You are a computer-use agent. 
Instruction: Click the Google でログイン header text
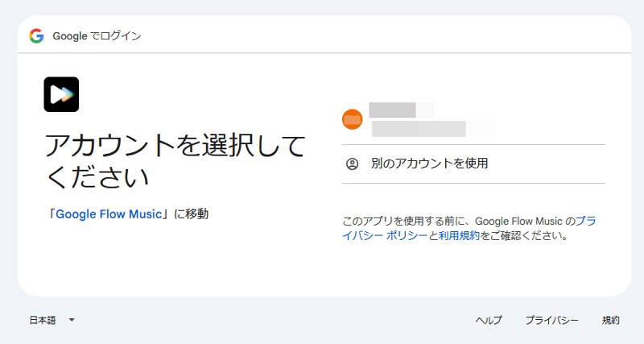(x=97, y=36)
